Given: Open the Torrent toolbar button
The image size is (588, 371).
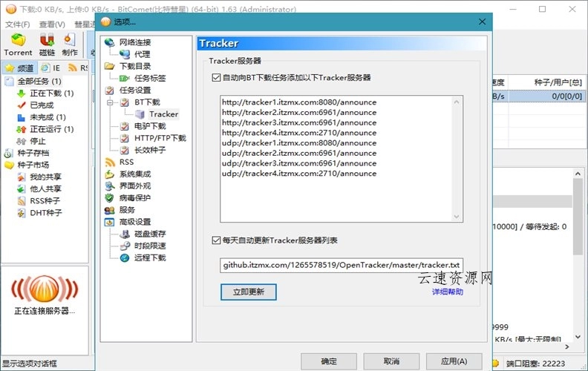Looking at the screenshot, I should (x=18, y=45).
